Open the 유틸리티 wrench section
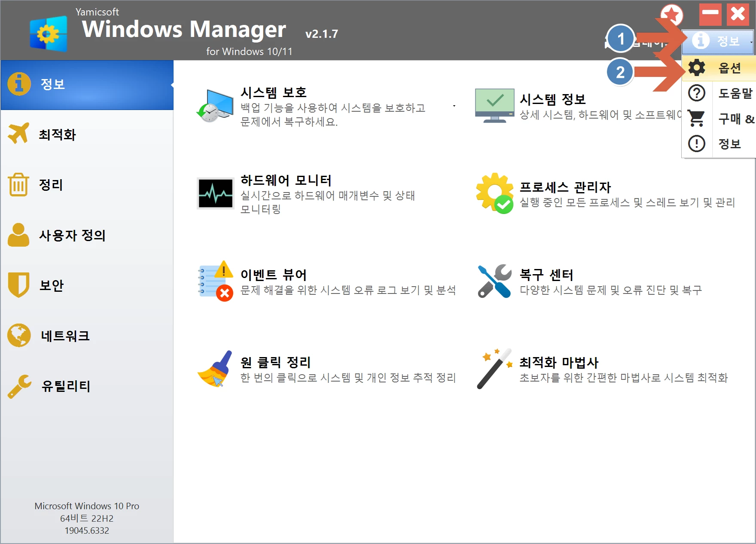The width and height of the screenshot is (756, 544). tap(87, 386)
